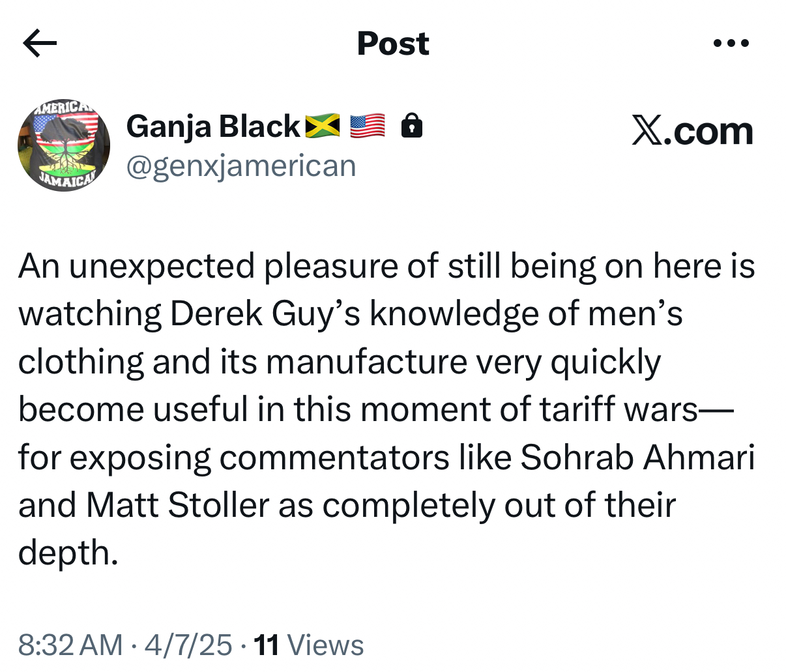The width and height of the screenshot is (786, 672).
Task: Click the Jamaican flag emoji
Action: [x=323, y=125]
